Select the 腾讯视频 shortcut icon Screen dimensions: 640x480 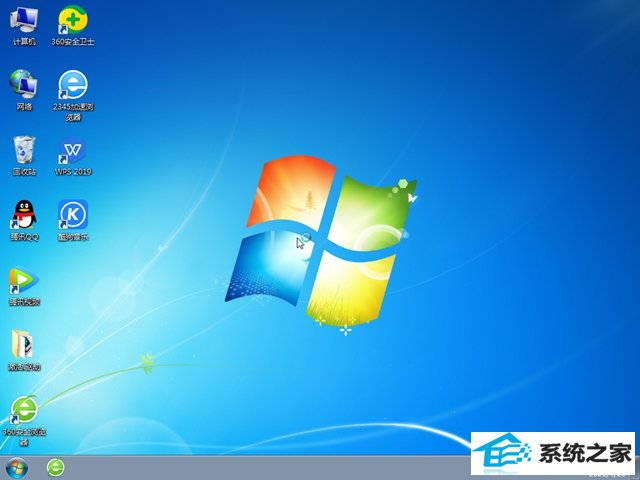point(23,279)
